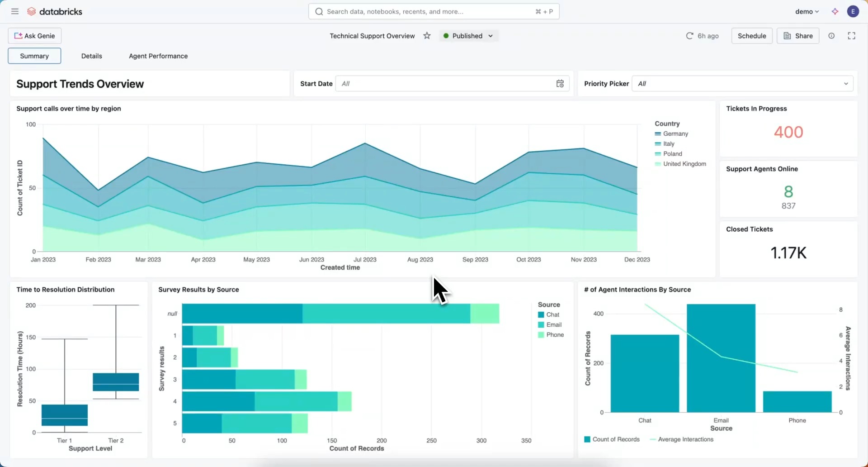Toggle Poland in the Country legend

pyautogui.click(x=668, y=153)
